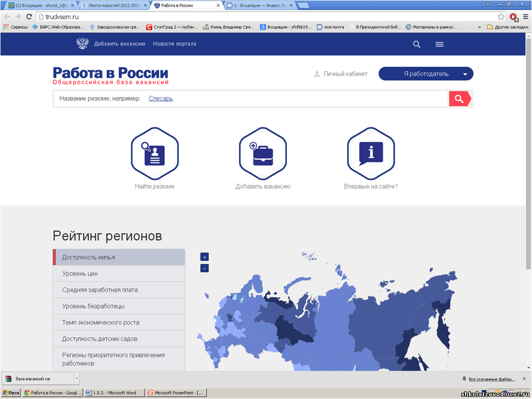The image size is (532, 399).
Task: Open Другие закладки folder
Action: (507, 27)
